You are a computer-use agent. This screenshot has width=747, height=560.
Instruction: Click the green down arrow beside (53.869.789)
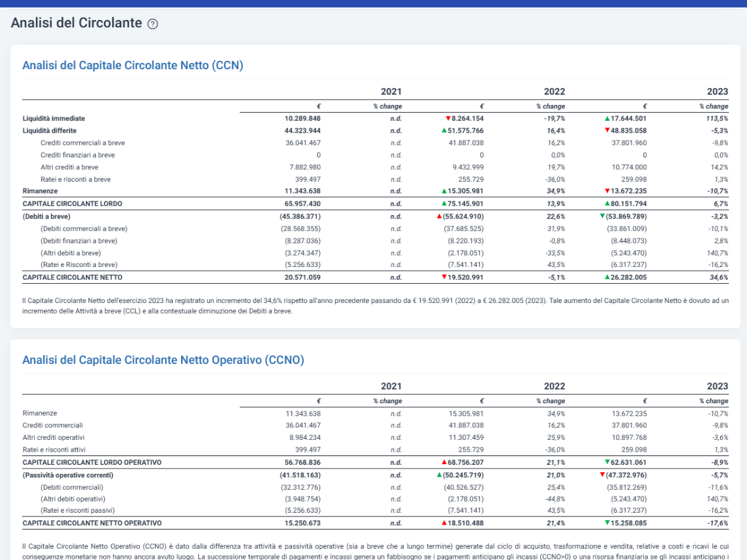pos(602,216)
